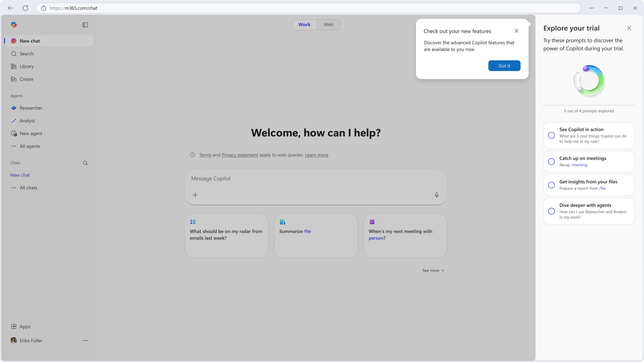
Task: Select the See Copilot in action radio circle
Action: point(551,135)
